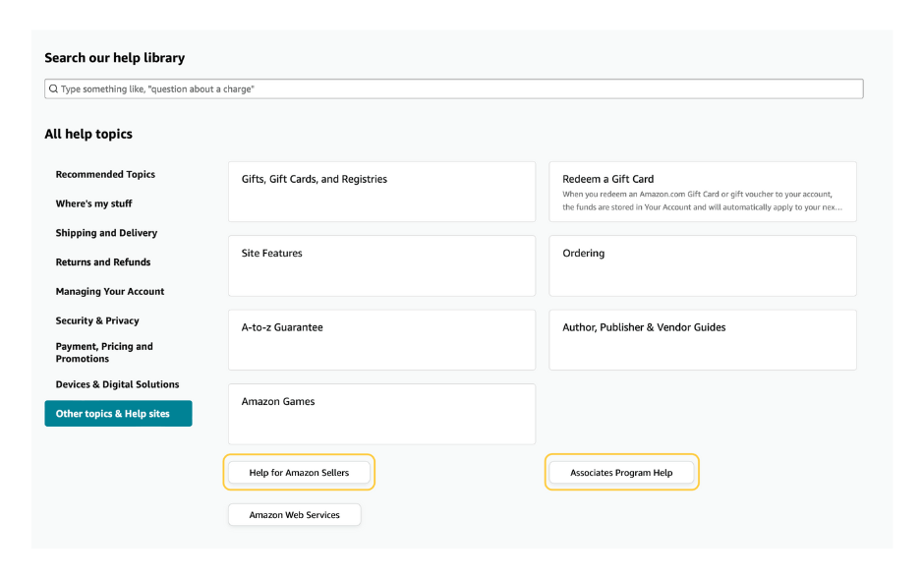The image size is (924, 578).
Task: Open Author, Publisher & Vendor Guides card
Action: coord(703,340)
